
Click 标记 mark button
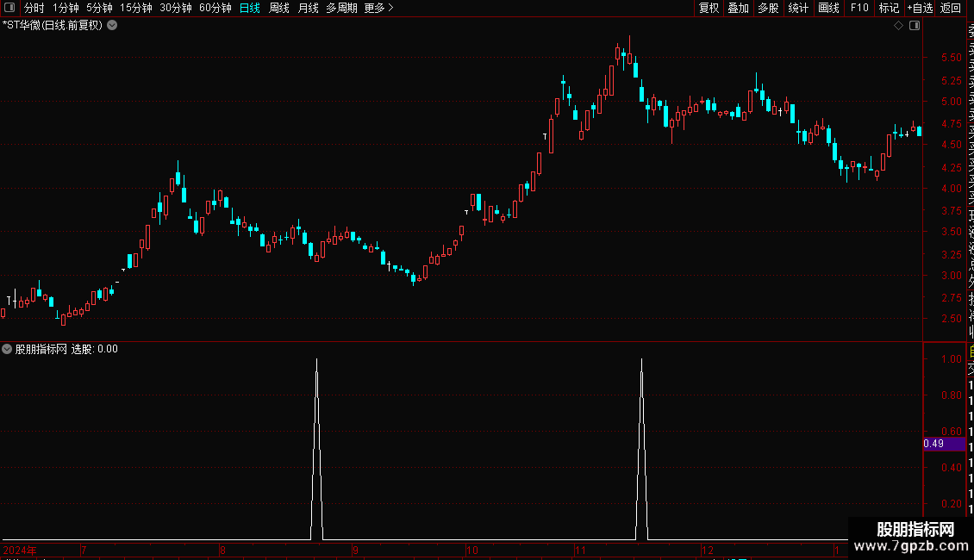click(x=889, y=8)
